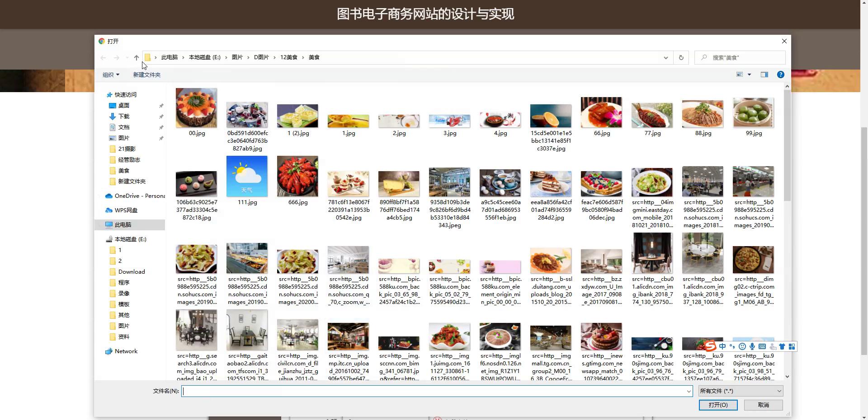
Task: Toggle the preview pane icon
Action: [x=764, y=75]
